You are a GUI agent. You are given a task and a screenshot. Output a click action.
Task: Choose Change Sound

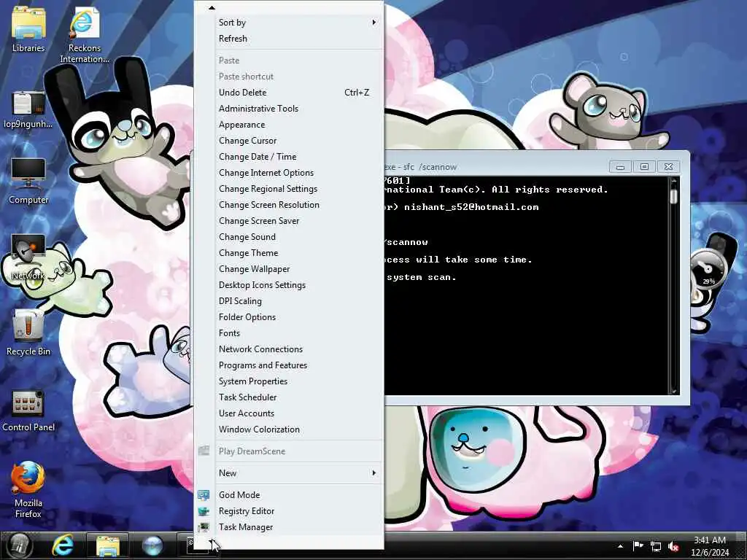click(289, 237)
